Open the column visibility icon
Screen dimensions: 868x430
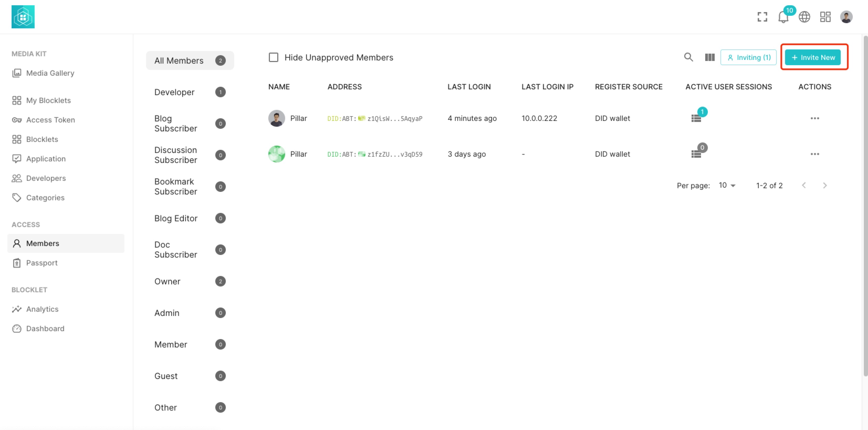coord(709,57)
